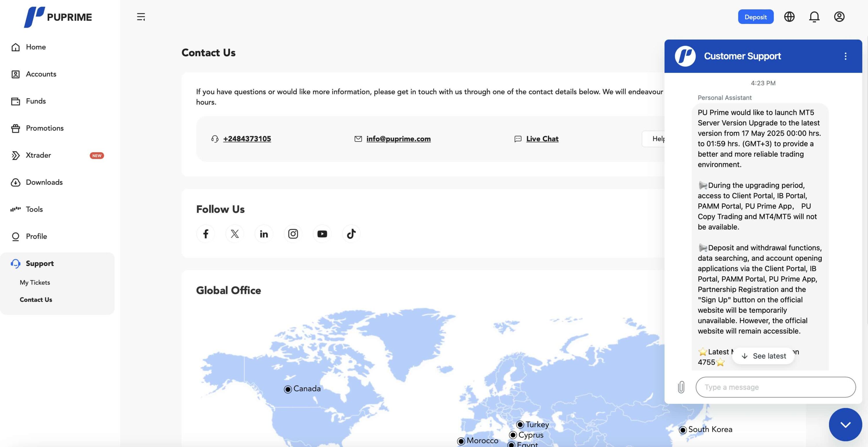Open X (Twitter) social icon

coord(235,233)
